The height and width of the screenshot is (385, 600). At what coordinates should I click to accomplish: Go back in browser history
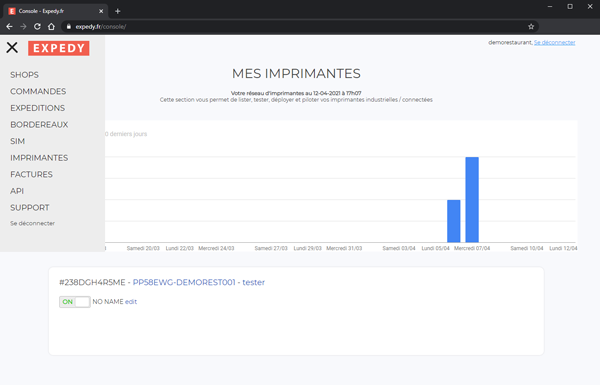click(x=10, y=26)
